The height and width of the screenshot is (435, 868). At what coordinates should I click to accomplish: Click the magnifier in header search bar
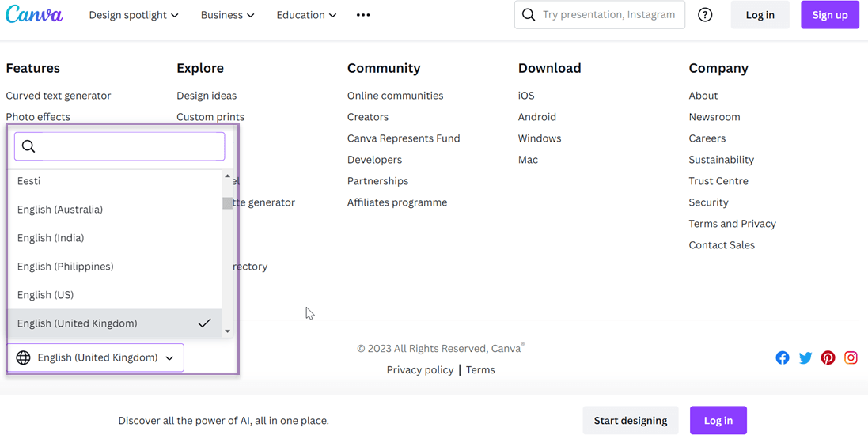point(529,15)
